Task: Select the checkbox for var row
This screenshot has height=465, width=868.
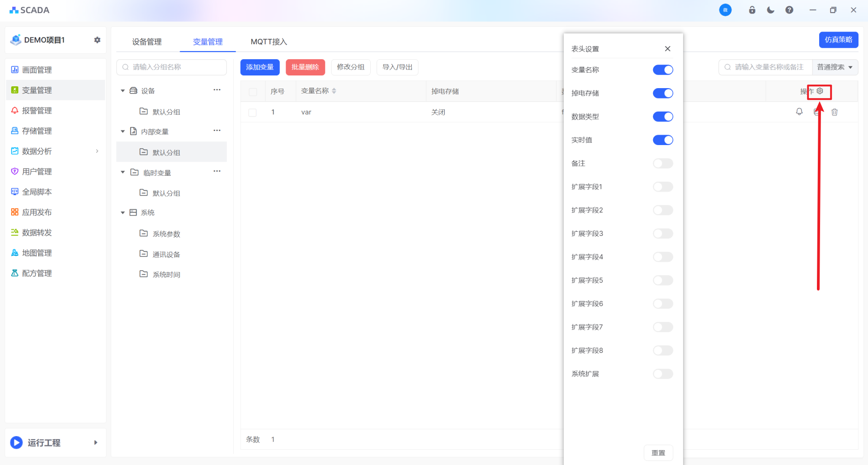Action: pos(253,113)
